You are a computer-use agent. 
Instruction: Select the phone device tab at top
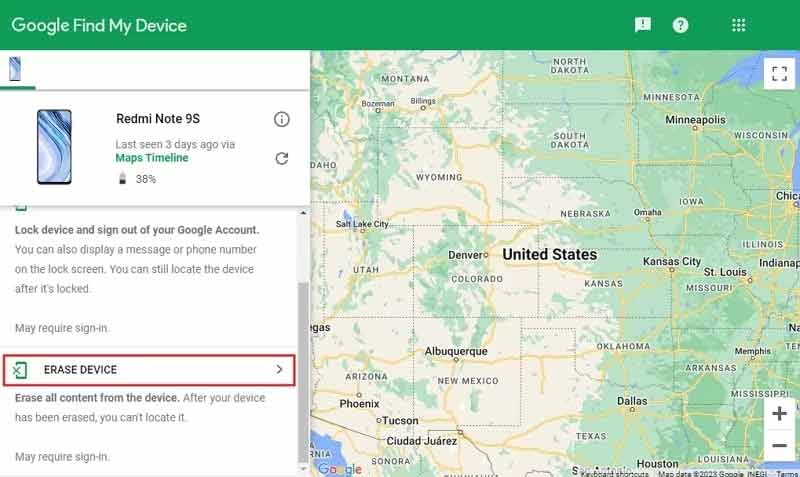[x=15, y=68]
